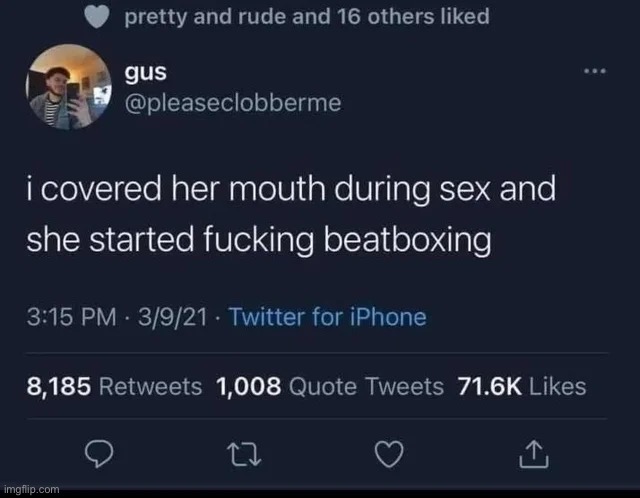Click the retweet arrows icon
640x498 pixels.
pos(244,455)
